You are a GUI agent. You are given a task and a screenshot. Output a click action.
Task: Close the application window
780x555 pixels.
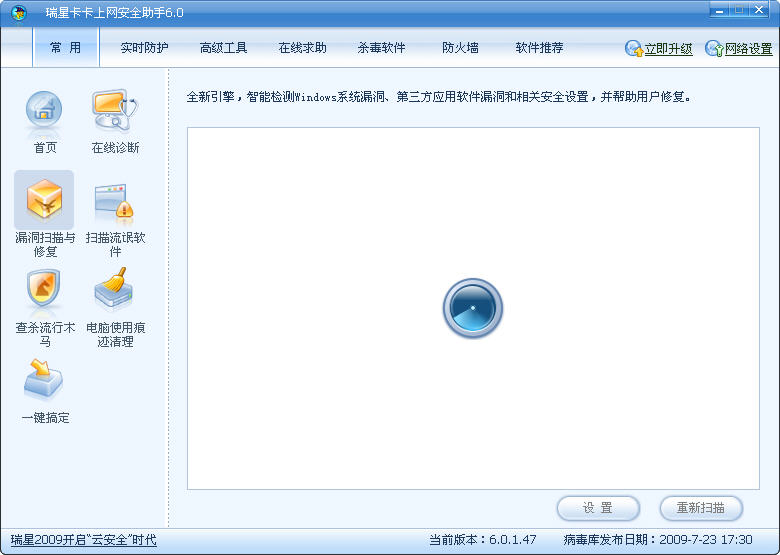click(759, 10)
